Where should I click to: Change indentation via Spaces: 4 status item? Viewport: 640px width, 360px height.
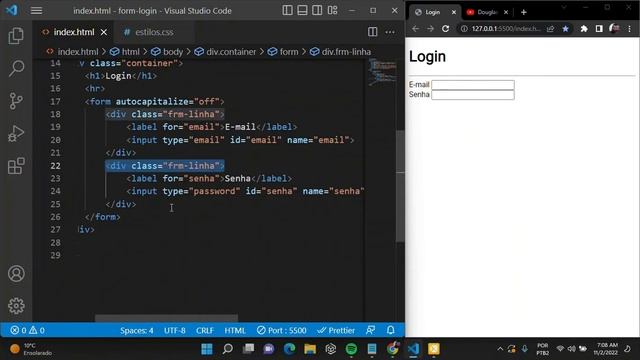137,330
